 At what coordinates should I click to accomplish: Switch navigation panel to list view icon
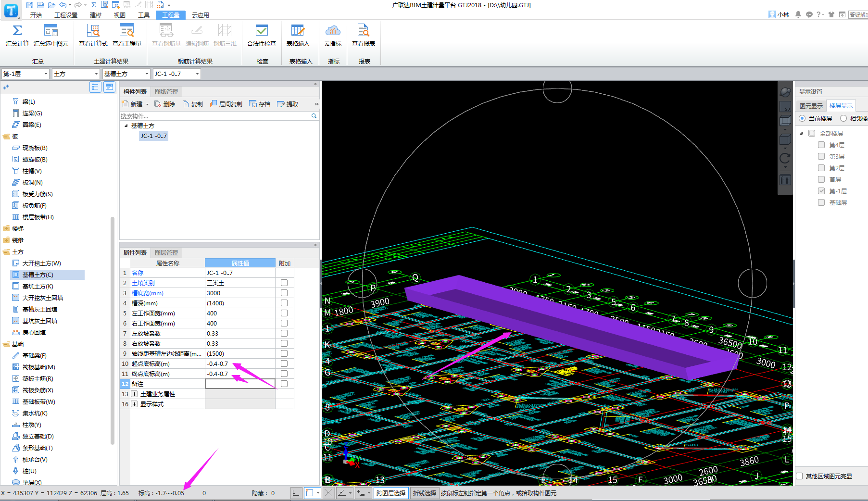click(x=95, y=87)
